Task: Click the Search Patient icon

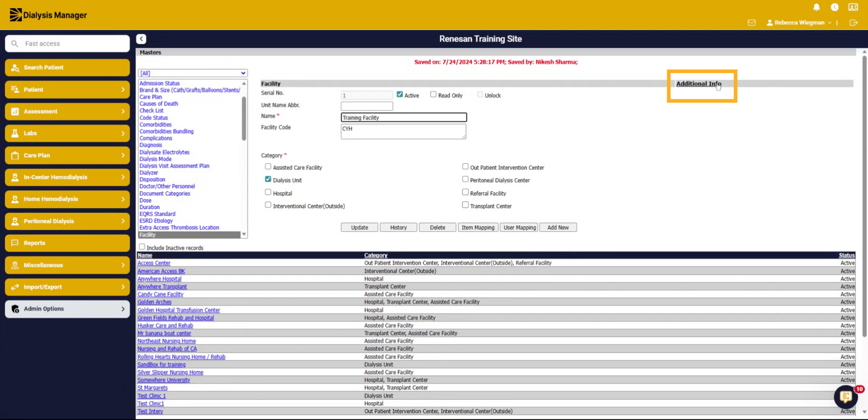Action: tap(15, 68)
